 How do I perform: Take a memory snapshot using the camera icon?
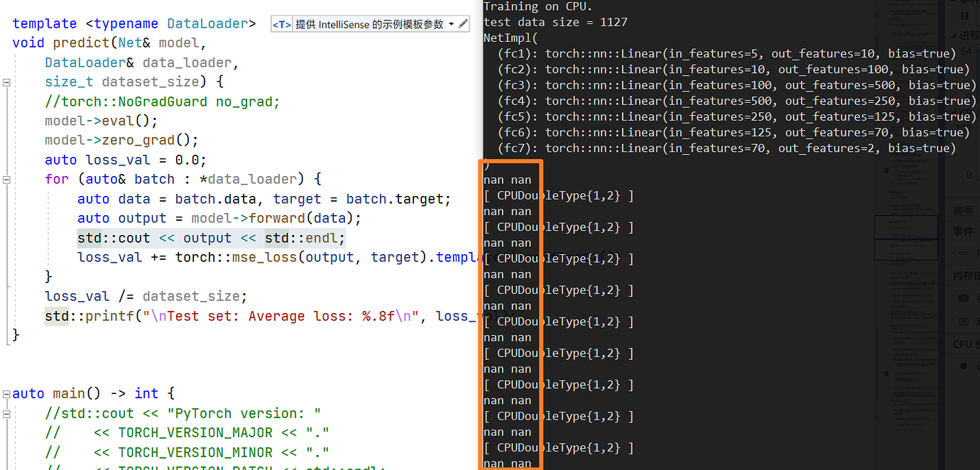pyautogui.click(x=963, y=299)
